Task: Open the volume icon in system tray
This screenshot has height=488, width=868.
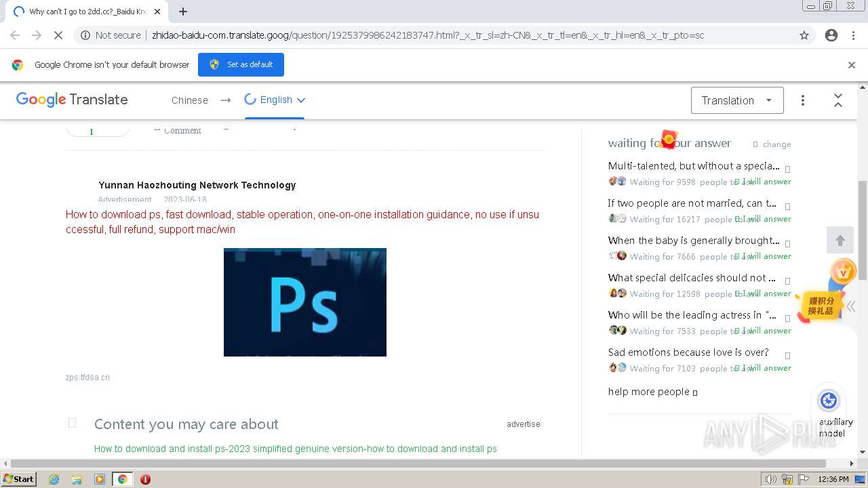Action: (x=771, y=479)
